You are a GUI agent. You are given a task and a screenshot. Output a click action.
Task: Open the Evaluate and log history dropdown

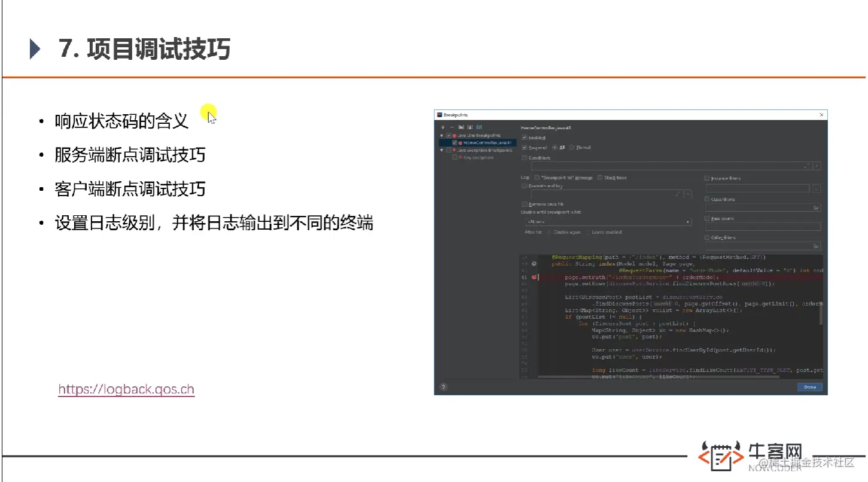coord(688,194)
